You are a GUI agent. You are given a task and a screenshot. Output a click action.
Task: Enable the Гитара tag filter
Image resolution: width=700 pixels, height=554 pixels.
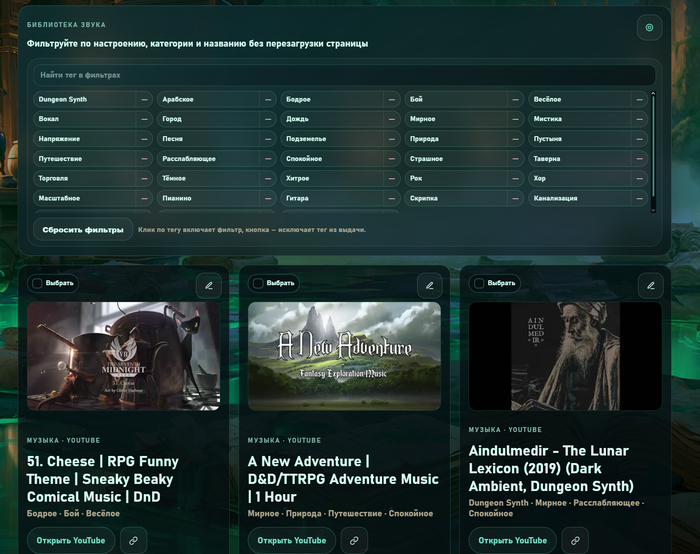(x=332, y=198)
